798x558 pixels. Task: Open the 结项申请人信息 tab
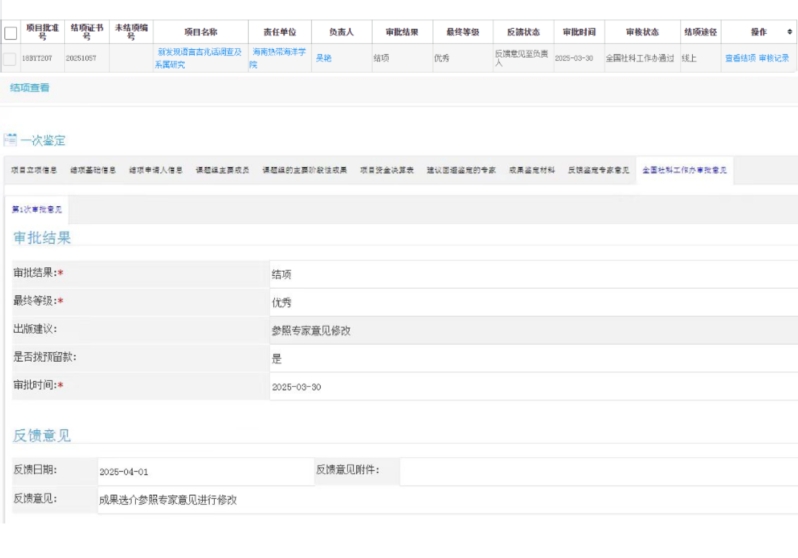[x=155, y=170]
